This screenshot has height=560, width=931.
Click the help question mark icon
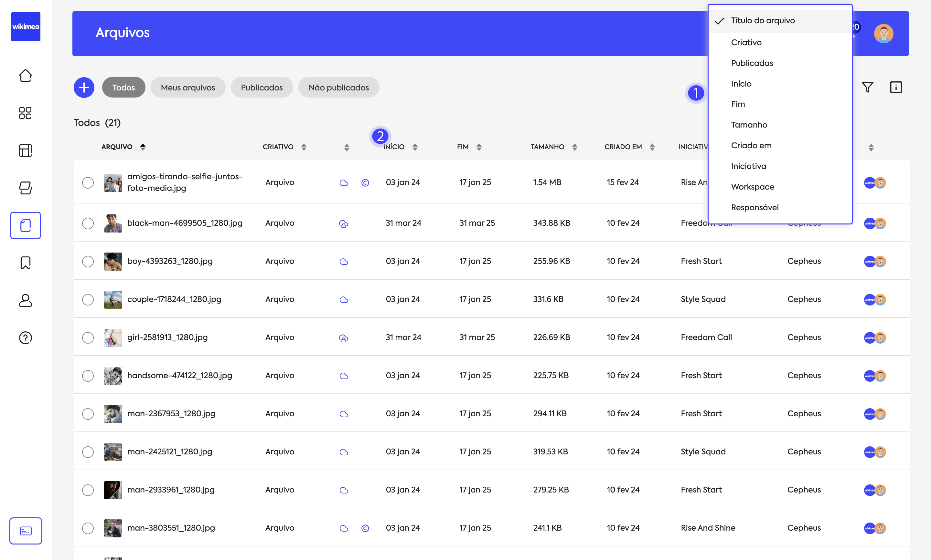(x=25, y=338)
